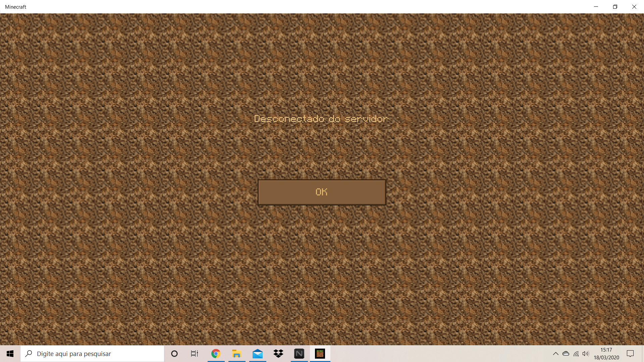Close the Minecraft window
Viewport: 644px width, 362px height.
pos(634,7)
